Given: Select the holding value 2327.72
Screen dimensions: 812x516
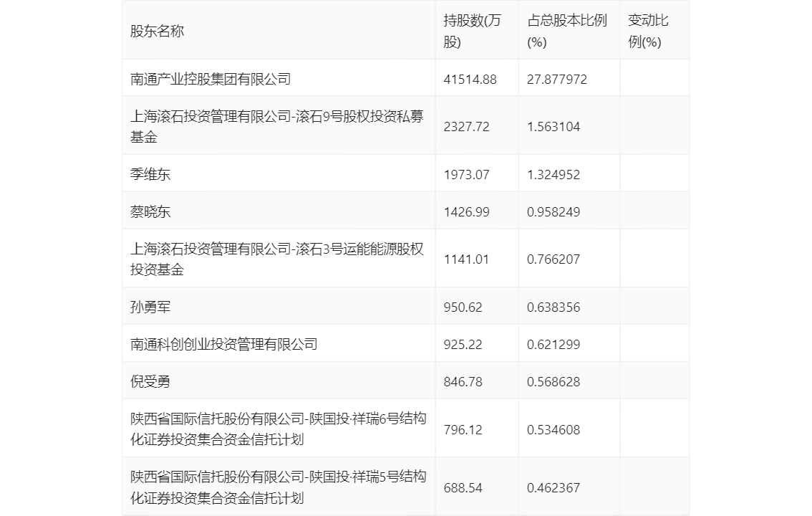Looking at the screenshot, I should coord(466,126).
